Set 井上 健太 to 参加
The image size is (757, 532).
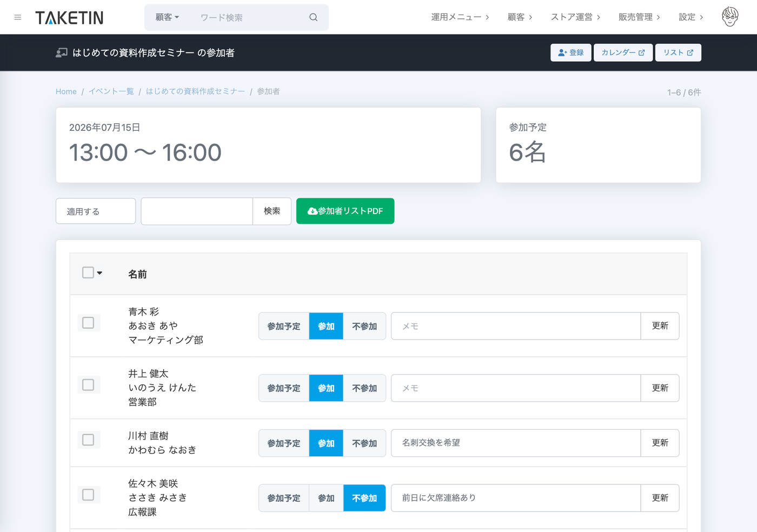click(326, 388)
